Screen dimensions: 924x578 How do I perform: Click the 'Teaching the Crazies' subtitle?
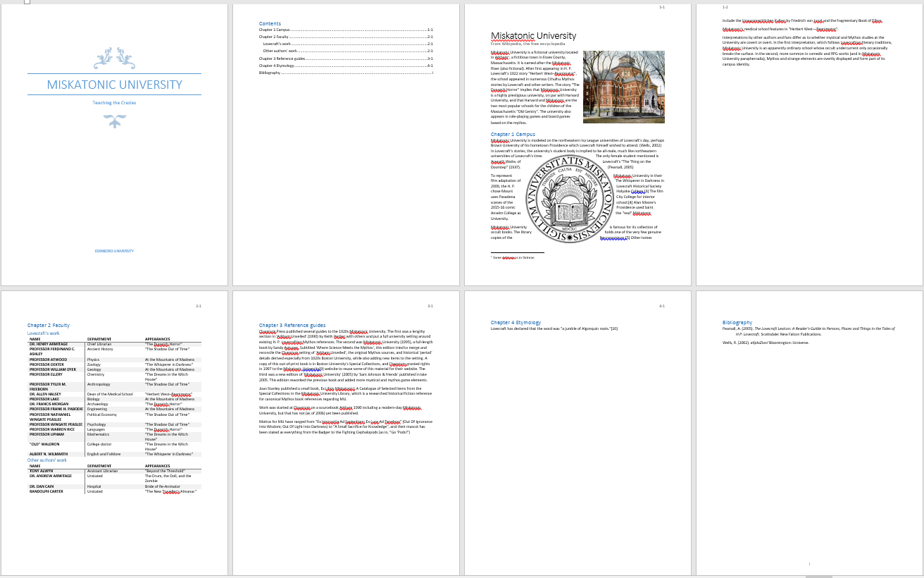[114, 103]
